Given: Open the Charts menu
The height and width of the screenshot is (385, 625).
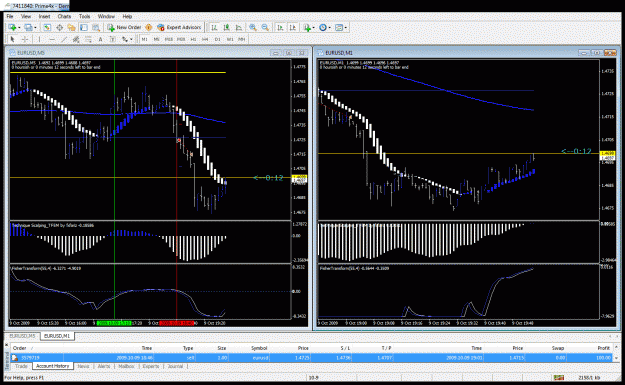Looking at the screenshot, I should click(x=64, y=16).
